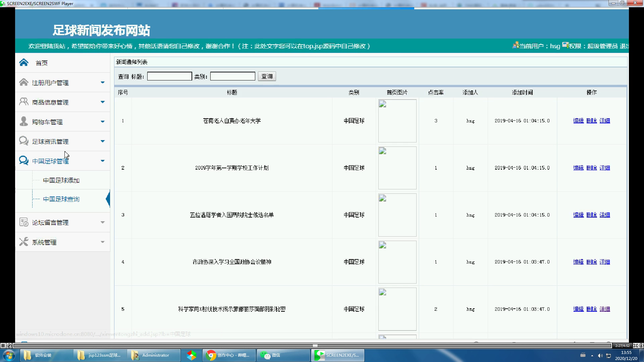Open the 系统管理 menu label
The image size is (644, 362).
pos(44,242)
